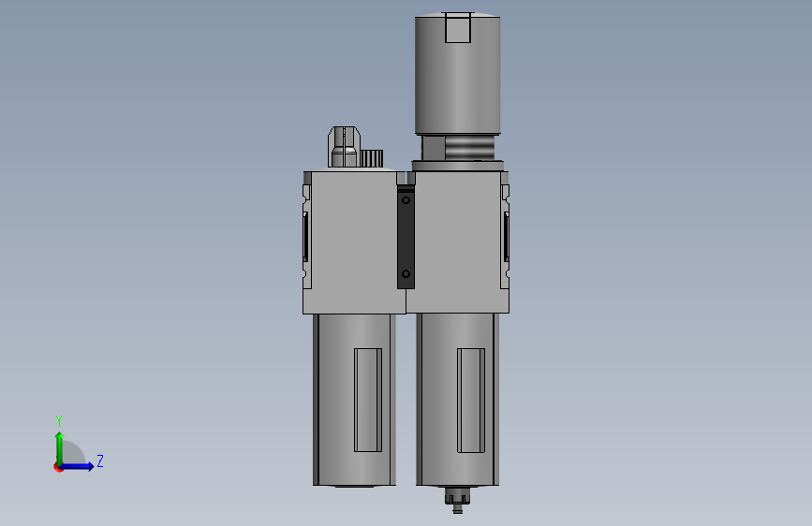812x526 pixels.
Task: Select the sight window on the left bowl
Action: pos(368,400)
